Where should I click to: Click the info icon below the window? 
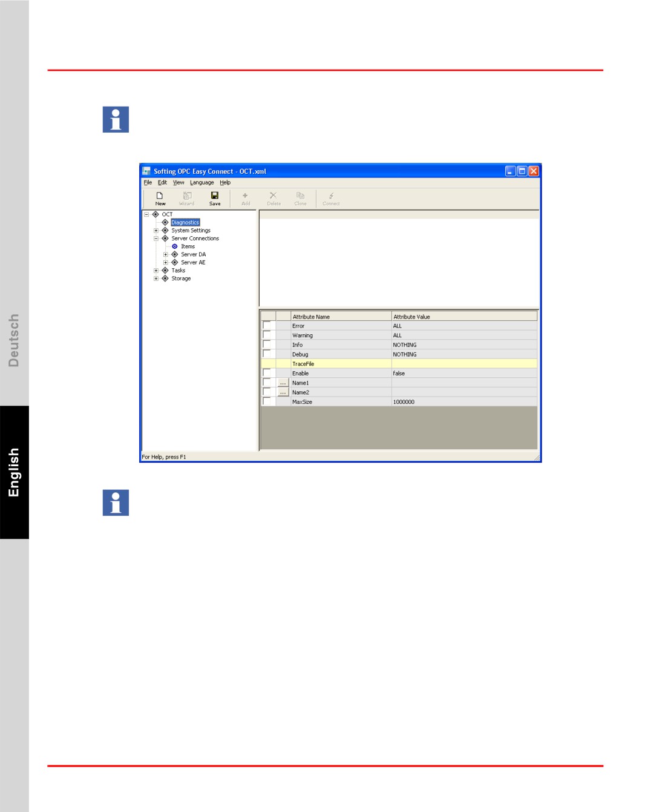(x=116, y=503)
